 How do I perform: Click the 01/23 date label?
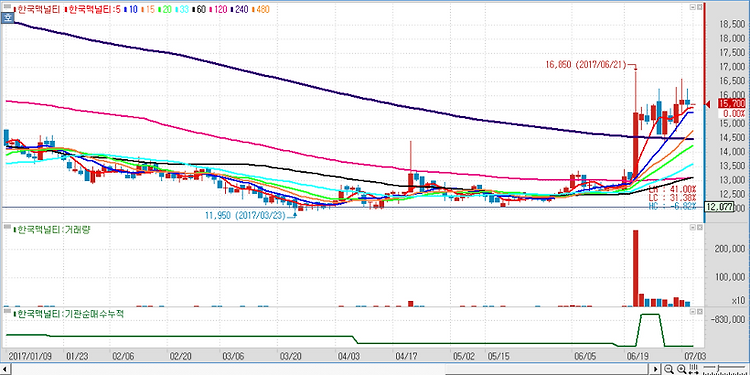point(76,356)
